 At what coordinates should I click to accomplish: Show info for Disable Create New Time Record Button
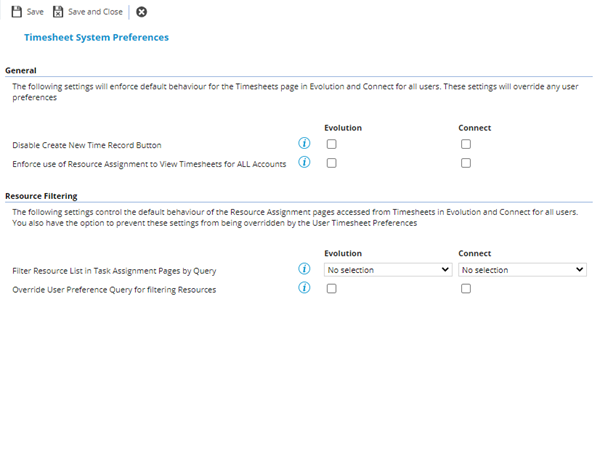[305, 144]
